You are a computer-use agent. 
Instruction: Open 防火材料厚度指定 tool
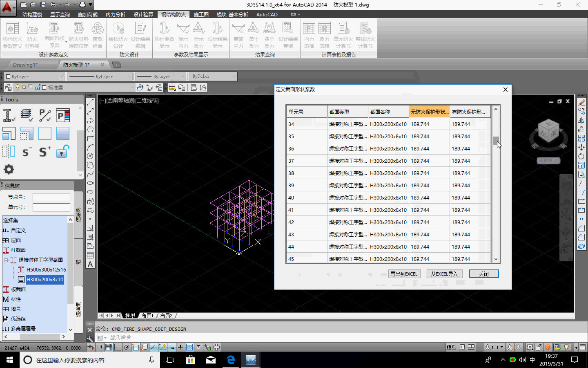[78, 35]
